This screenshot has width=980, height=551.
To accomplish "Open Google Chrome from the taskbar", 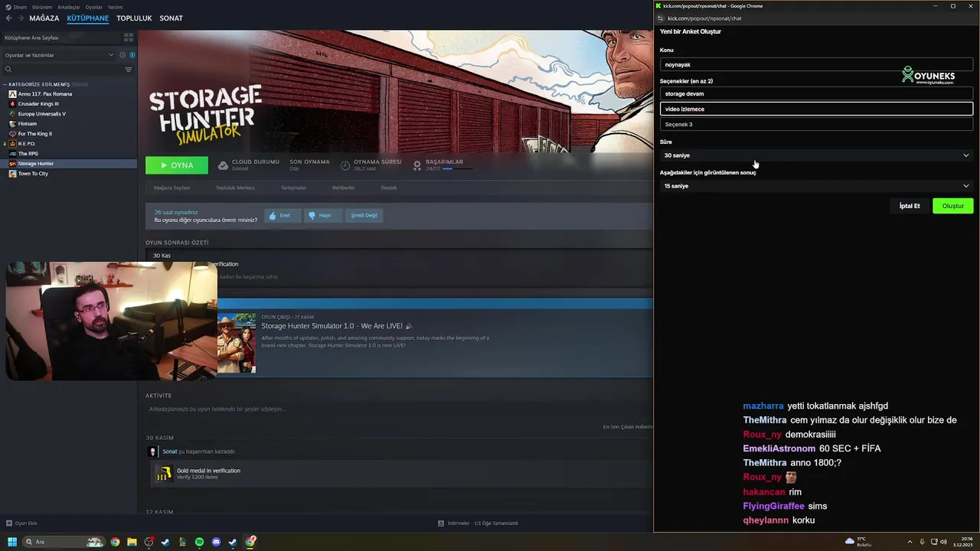I will (x=115, y=542).
